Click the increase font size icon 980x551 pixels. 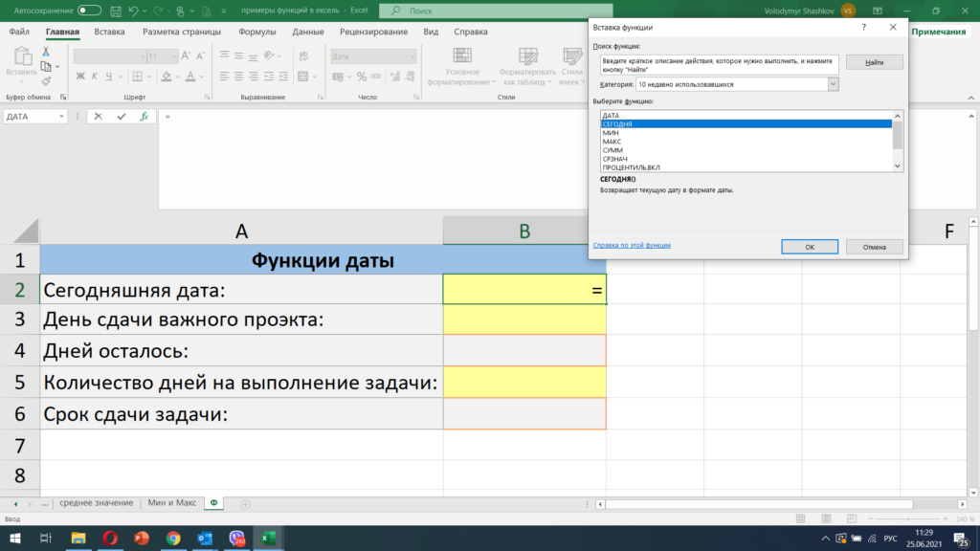tap(186, 56)
